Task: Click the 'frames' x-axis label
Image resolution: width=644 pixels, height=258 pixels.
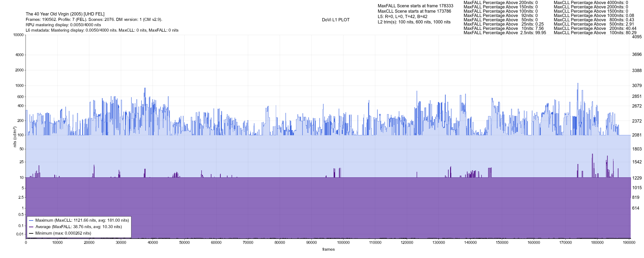Action: [x=328, y=249]
